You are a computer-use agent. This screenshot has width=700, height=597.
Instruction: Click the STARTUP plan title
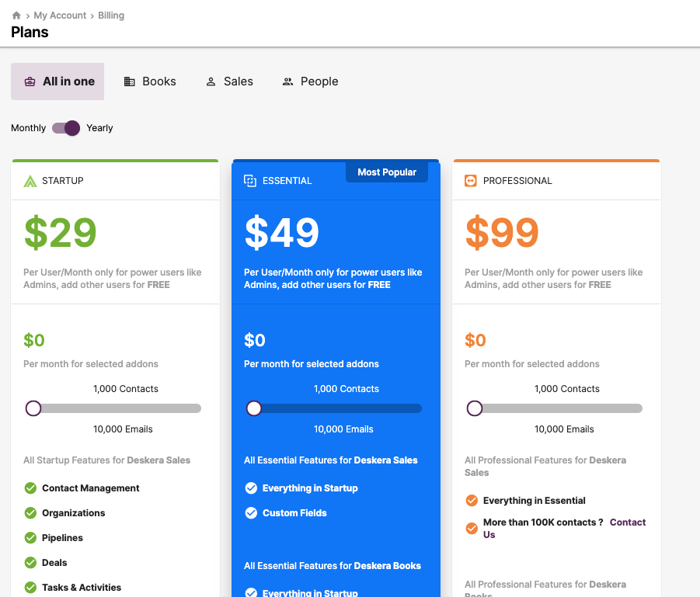point(62,181)
